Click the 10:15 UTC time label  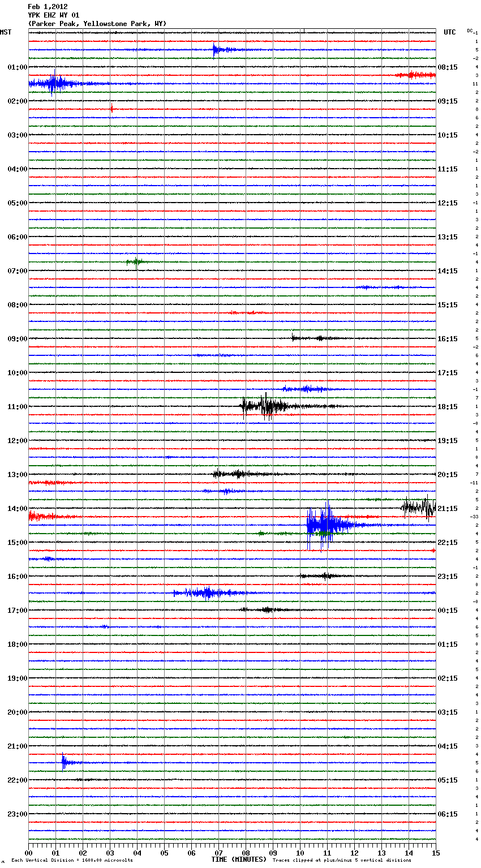click(448, 135)
